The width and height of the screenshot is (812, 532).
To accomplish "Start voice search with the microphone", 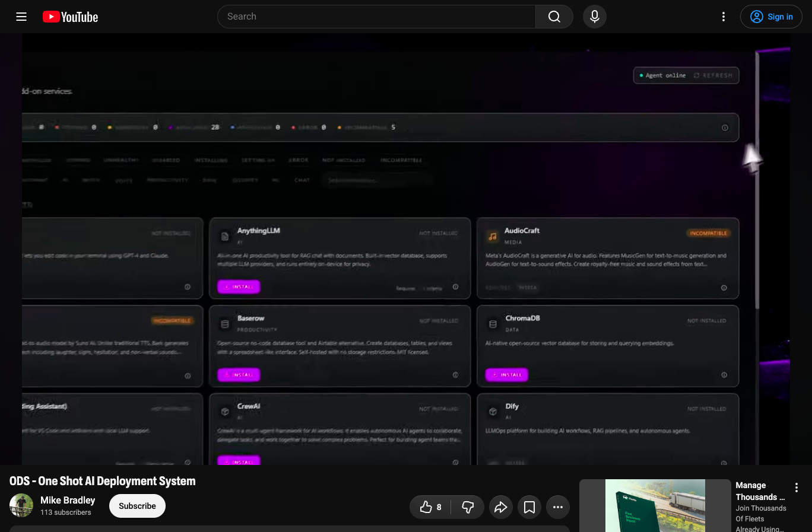I will [x=595, y=17].
